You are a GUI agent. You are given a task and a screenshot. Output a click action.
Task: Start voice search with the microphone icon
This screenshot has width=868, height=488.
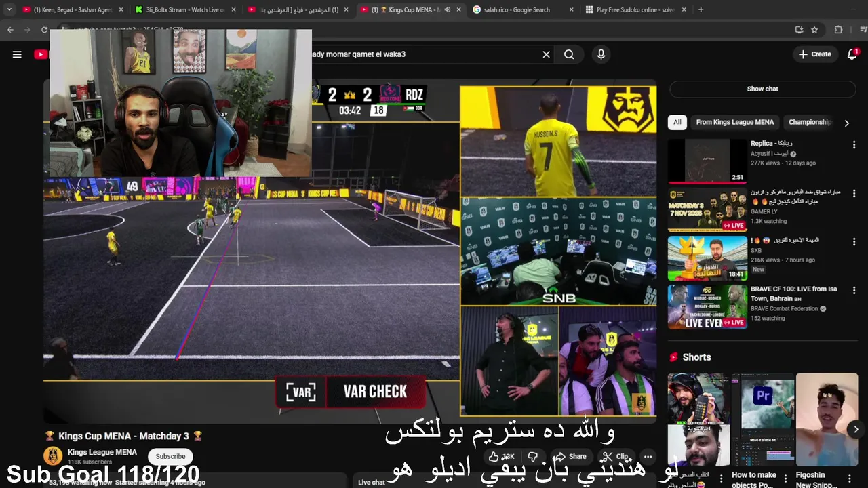click(601, 54)
